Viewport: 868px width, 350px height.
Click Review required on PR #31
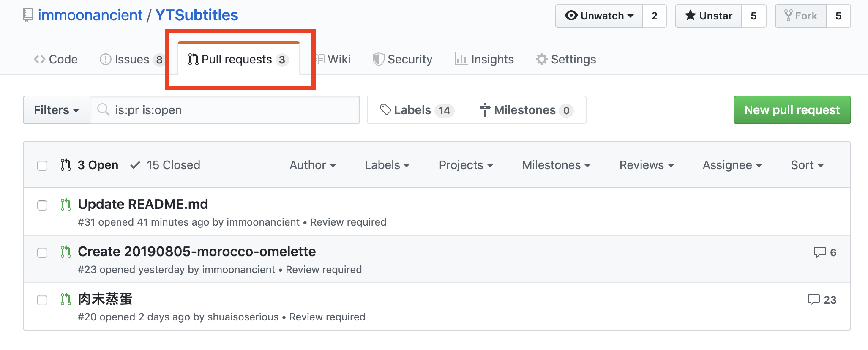(x=348, y=222)
